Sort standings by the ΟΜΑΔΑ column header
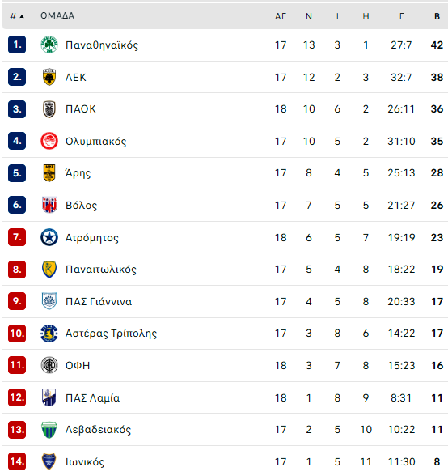Screen dimensions: 448x476 (x=57, y=16)
